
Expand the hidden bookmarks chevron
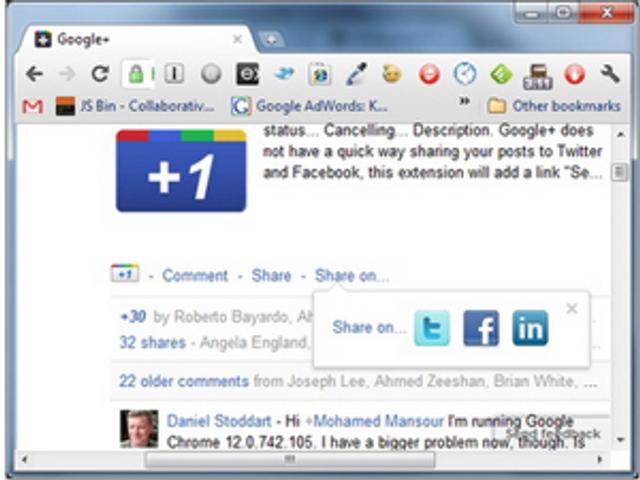tap(464, 101)
